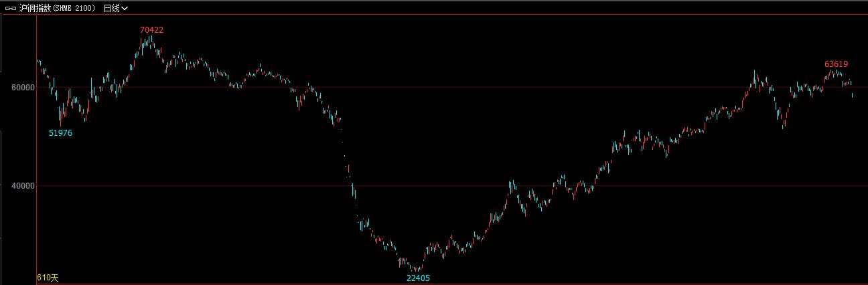The width and height of the screenshot is (868, 285).
Task: Click the 22405 lowest price label
Action: point(418,278)
